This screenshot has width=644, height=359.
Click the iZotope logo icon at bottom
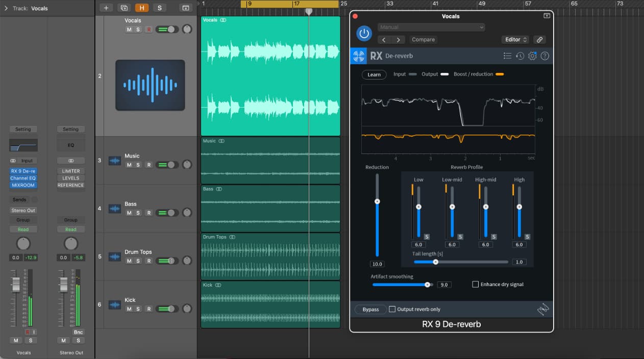[542, 309]
